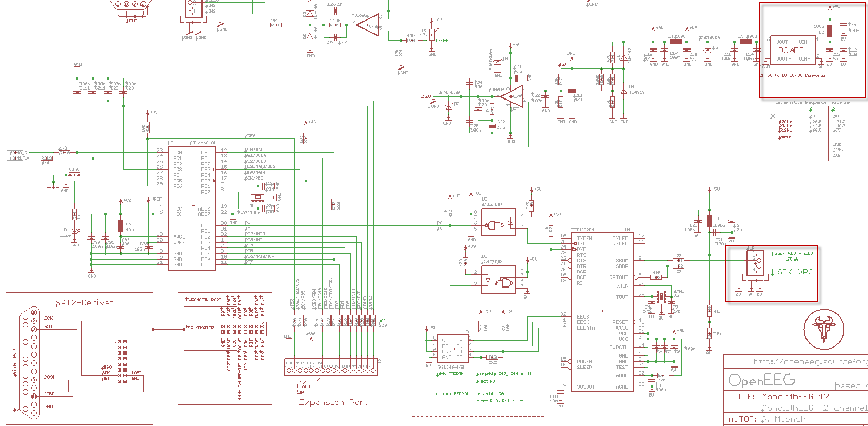
Task: Select the LD1 blue LED symbol
Action: coord(75,231)
